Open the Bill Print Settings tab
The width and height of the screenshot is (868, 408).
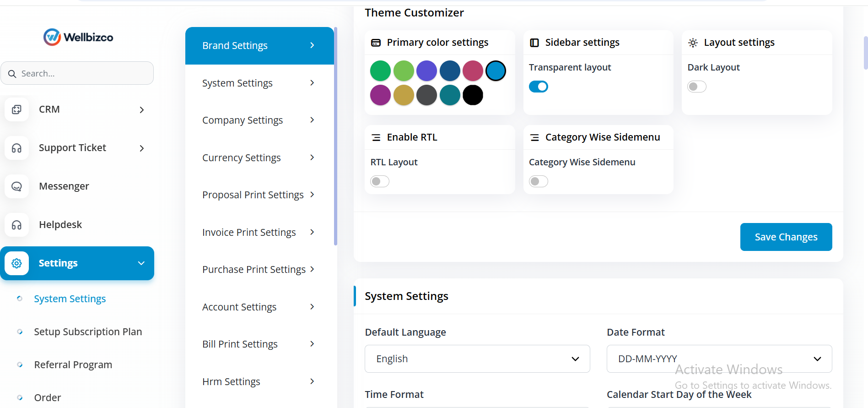tap(259, 344)
